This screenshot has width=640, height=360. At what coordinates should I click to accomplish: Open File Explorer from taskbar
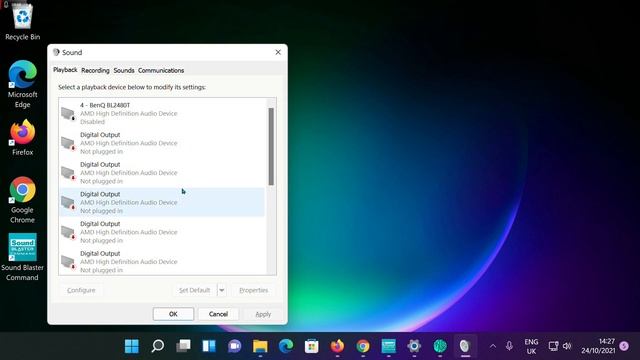[x=260, y=346]
